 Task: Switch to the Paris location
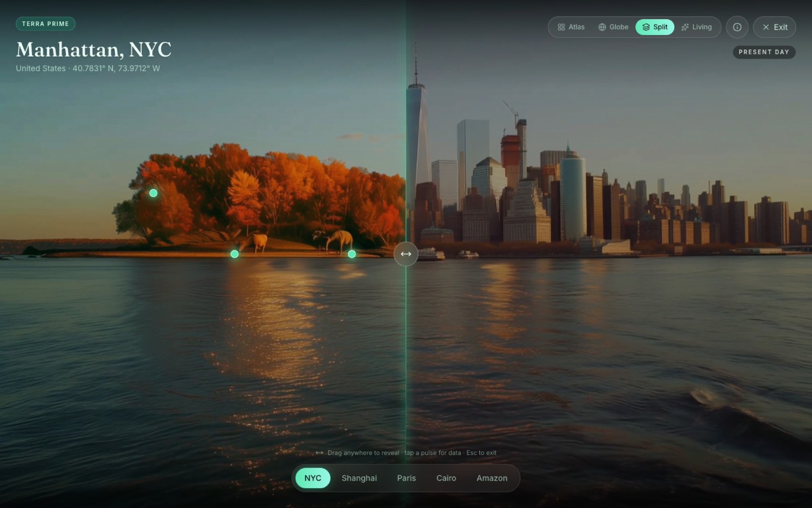tap(406, 478)
